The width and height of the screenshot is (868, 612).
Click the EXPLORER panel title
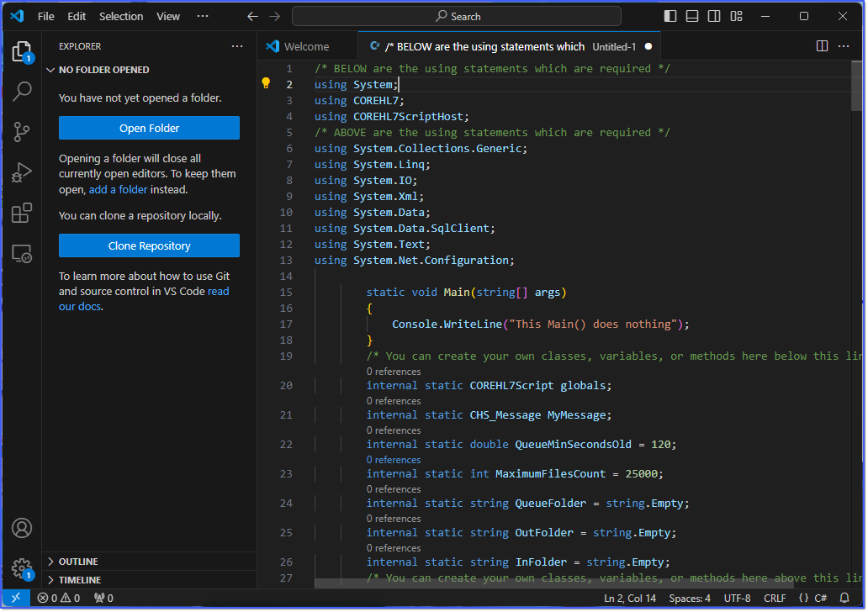(80, 46)
